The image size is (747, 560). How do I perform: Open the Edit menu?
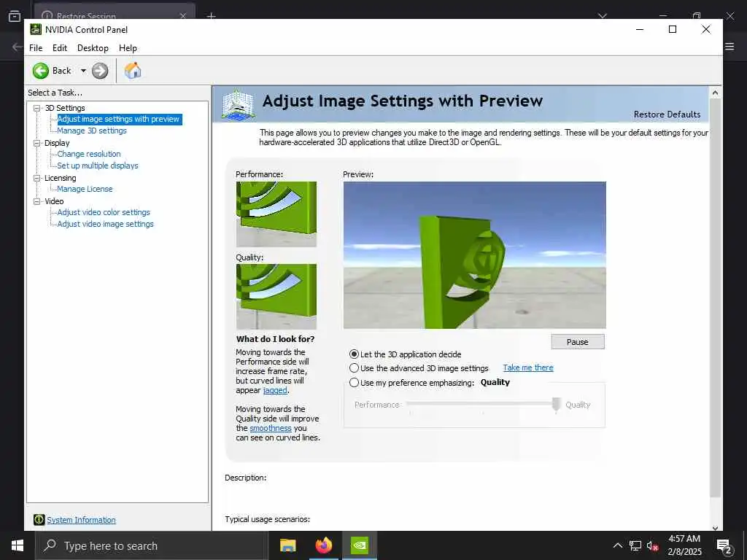(60, 48)
